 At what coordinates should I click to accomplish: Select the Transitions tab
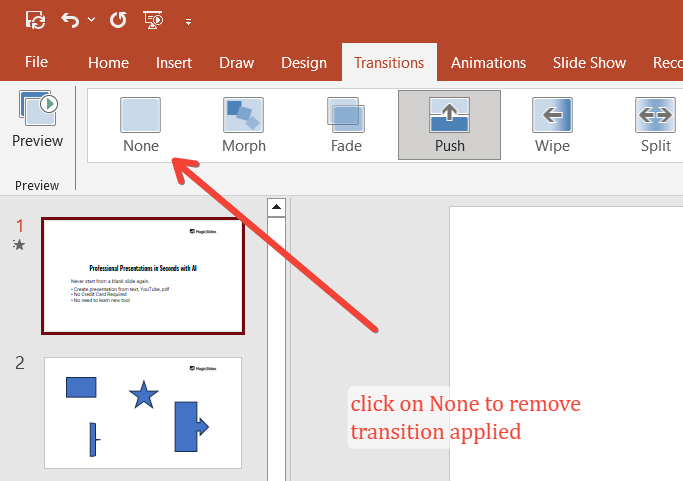[389, 62]
